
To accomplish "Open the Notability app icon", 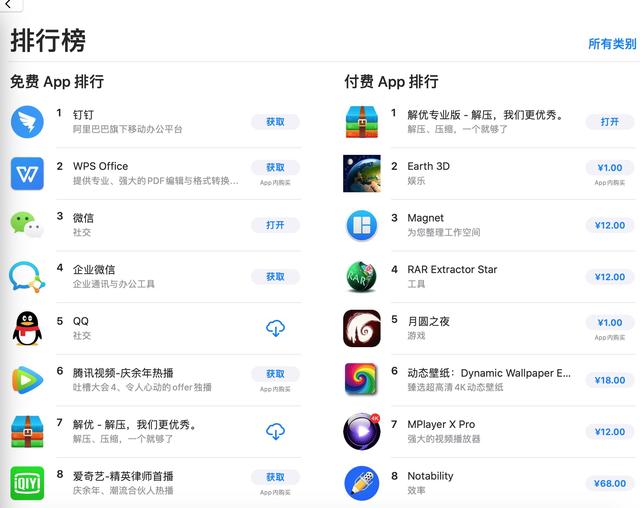I will click(x=362, y=483).
